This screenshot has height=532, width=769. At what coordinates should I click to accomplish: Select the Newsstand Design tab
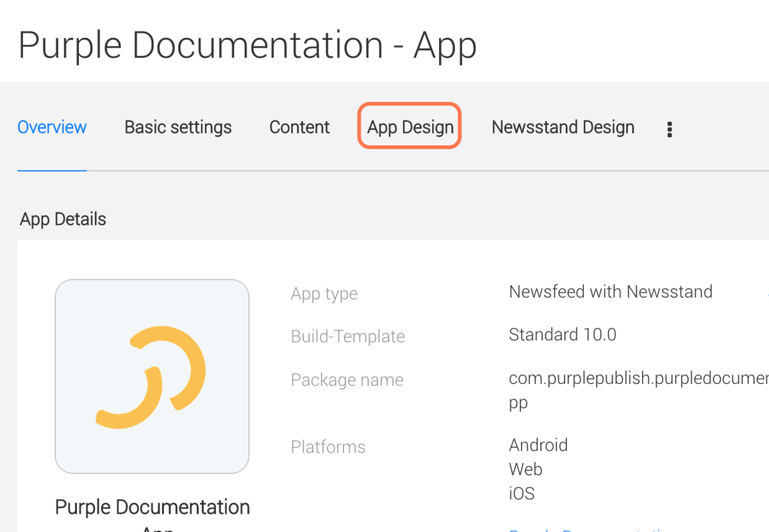click(x=563, y=127)
